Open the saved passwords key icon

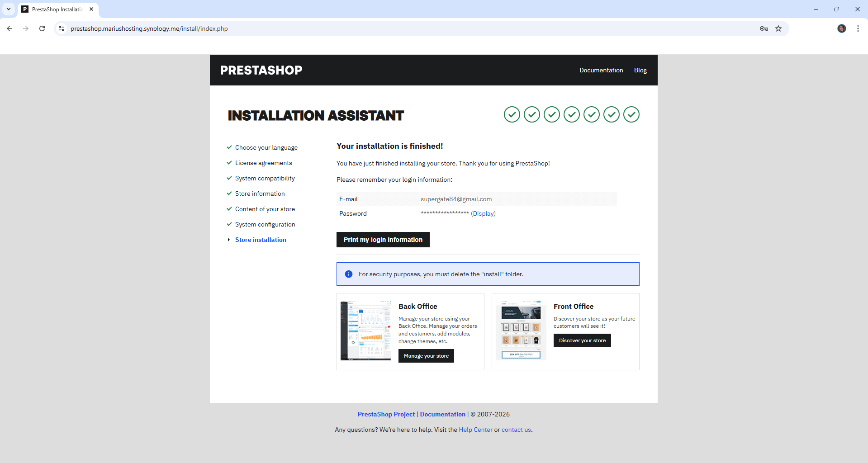[763, 28]
